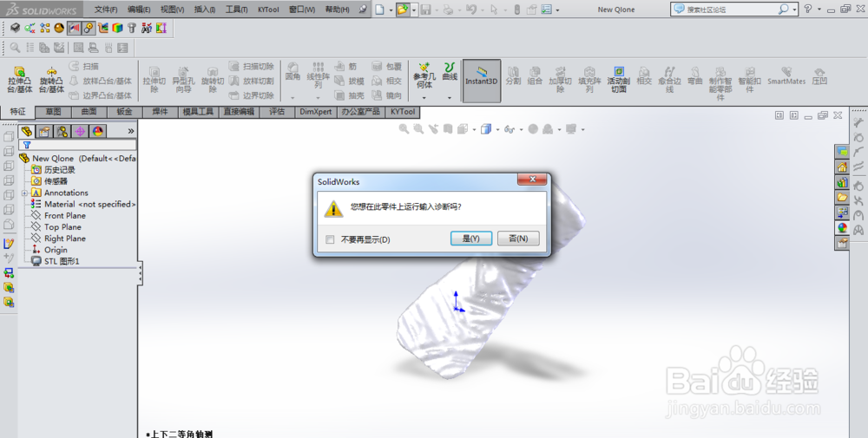Click the Open file folder icon
The width and height of the screenshot is (868, 438).
403,10
